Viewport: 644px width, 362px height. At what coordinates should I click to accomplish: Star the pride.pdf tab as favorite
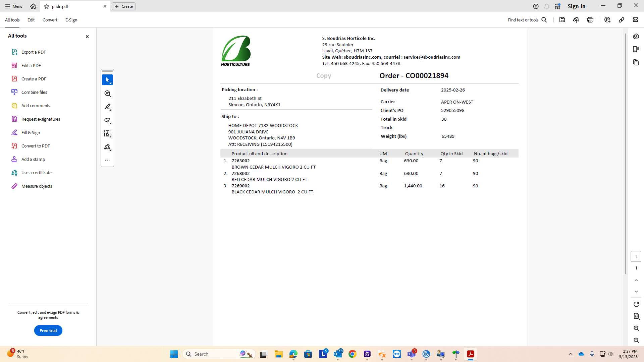click(47, 6)
